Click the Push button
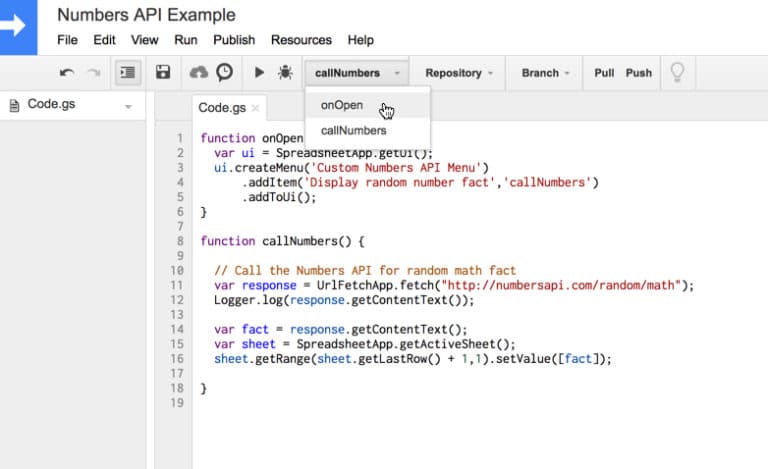 pos(639,73)
